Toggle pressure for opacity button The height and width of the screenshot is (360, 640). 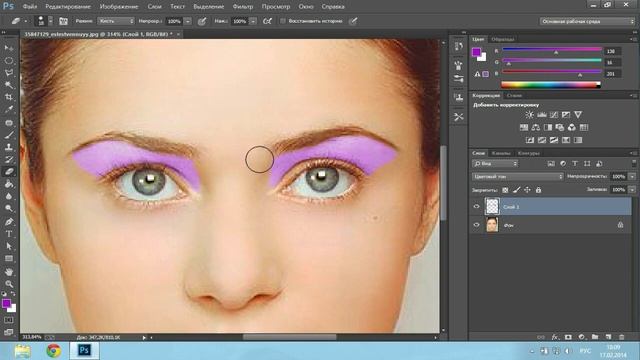click(x=202, y=21)
